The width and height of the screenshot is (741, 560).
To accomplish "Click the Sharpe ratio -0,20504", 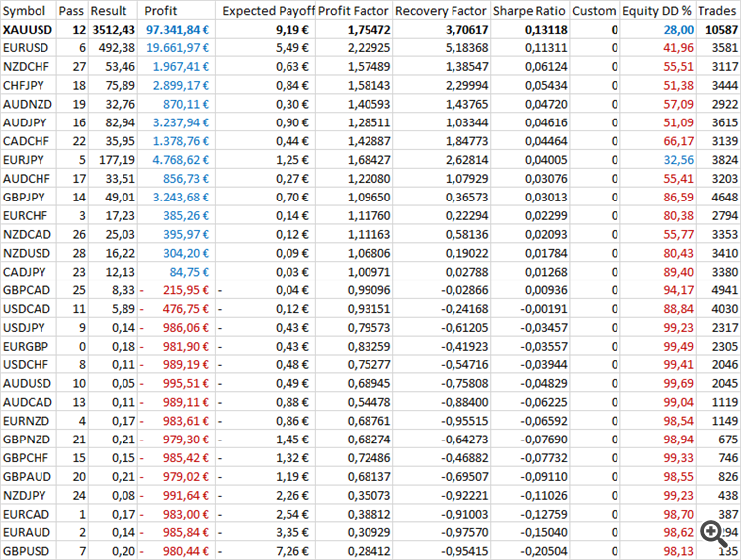I will pos(544,551).
